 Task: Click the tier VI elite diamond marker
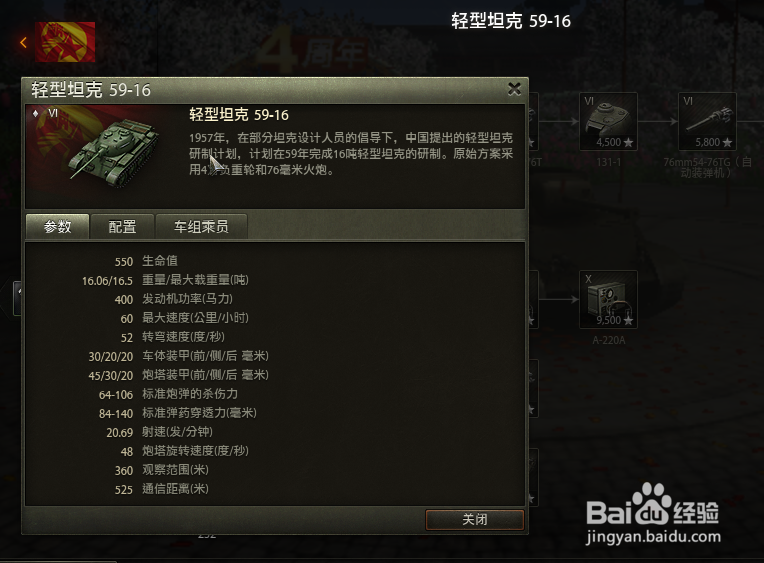coord(36,114)
